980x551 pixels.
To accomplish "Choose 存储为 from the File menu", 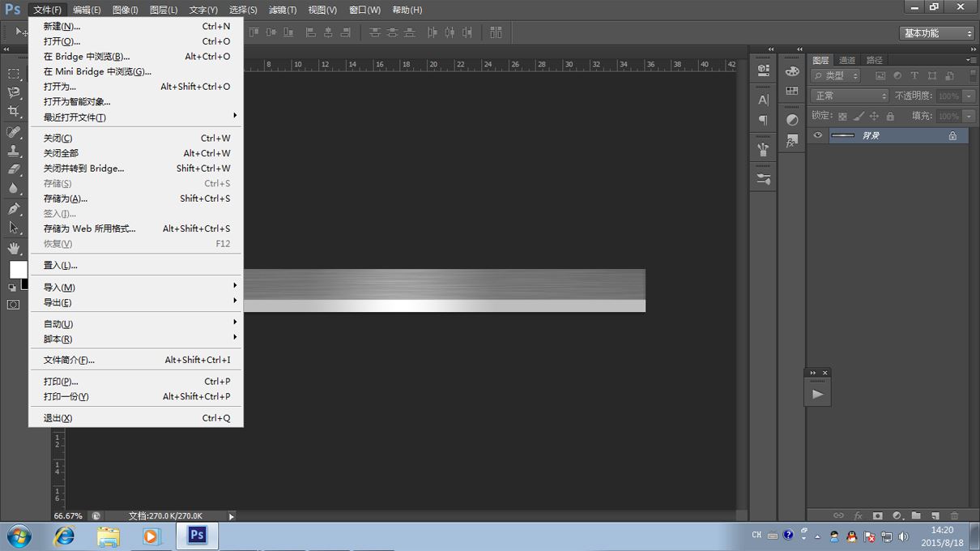I will (135, 199).
